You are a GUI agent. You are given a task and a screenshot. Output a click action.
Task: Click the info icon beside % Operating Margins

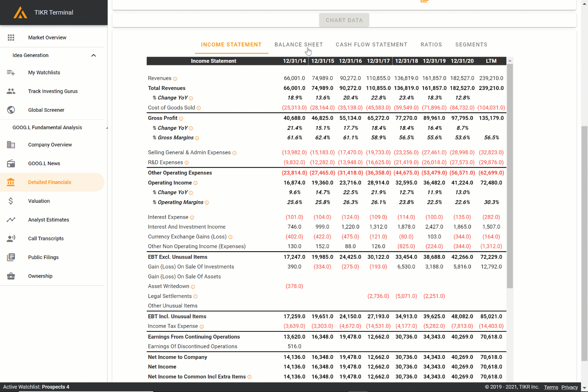pyautogui.click(x=207, y=203)
